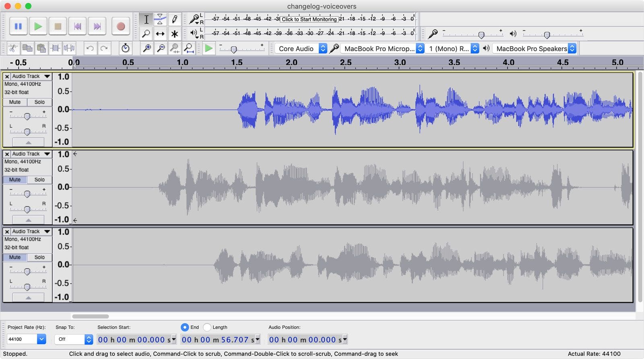Close the second audio track

pyautogui.click(x=7, y=154)
